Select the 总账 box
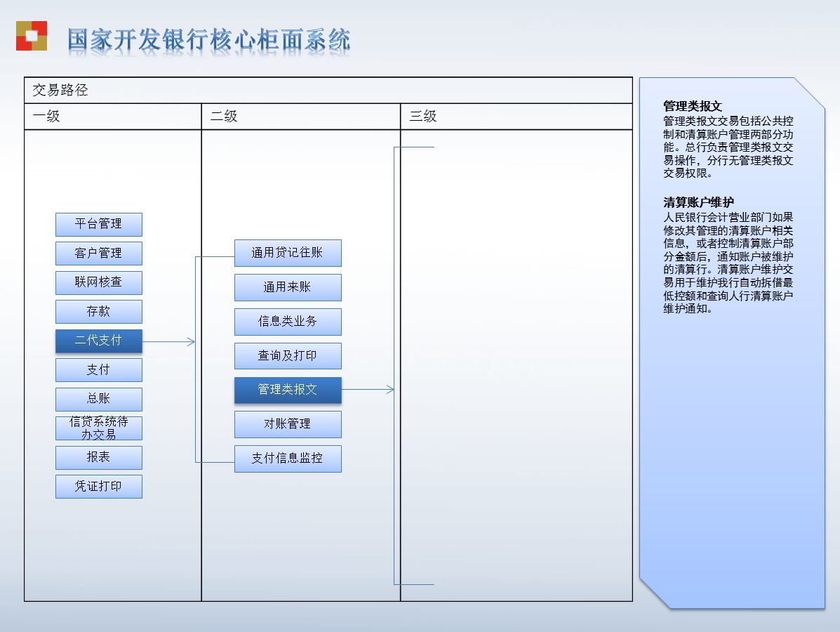The image size is (840, 632). click(x=98, y=399)
